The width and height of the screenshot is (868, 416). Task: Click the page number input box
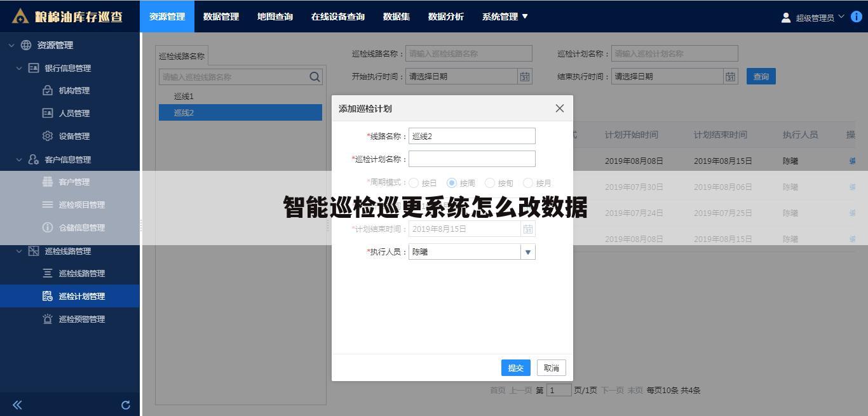[559, 391]
